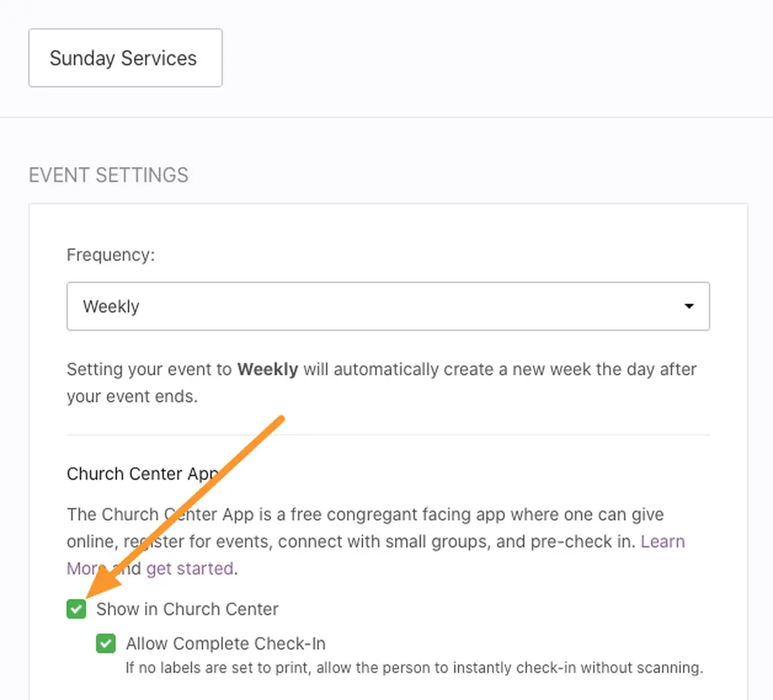Screen dimensions: 773x700
Task: Follow the get started link
Action: pyautogui.click(x=190, y=569)
